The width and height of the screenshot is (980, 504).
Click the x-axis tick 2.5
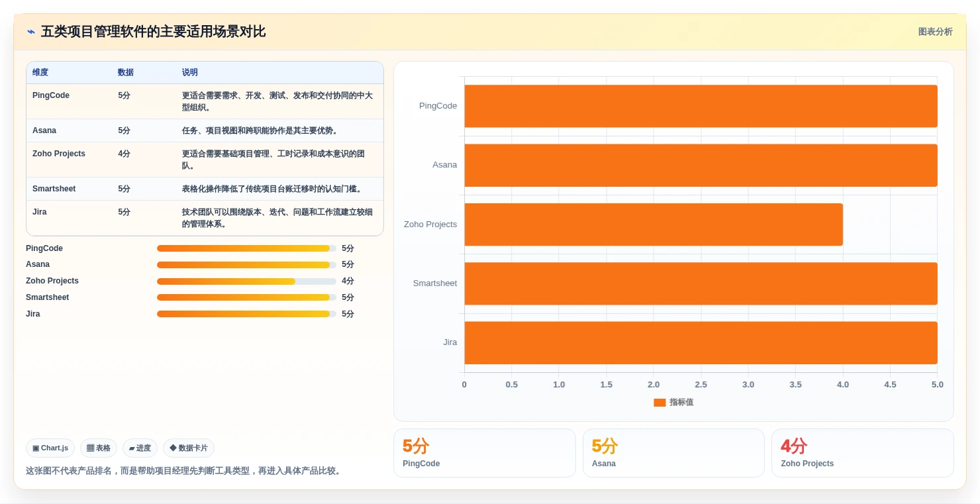pos(701,385)
